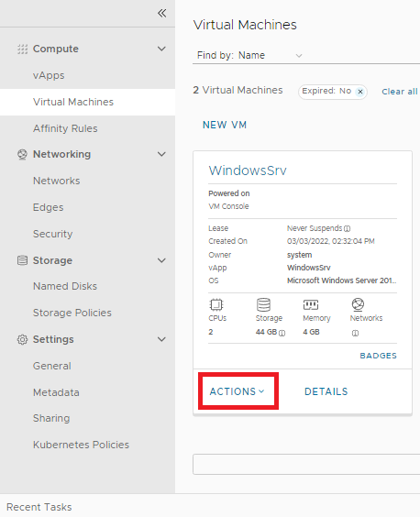Collapse the Networking section chevron
This screenshot has width=420, height=517.
coord(161,154)
